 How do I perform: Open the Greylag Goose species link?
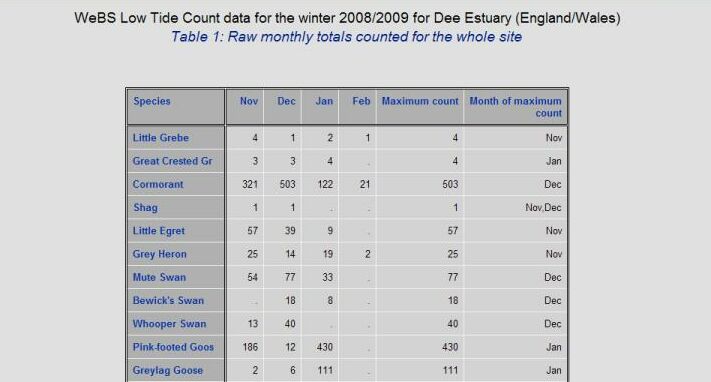(167, 370)
